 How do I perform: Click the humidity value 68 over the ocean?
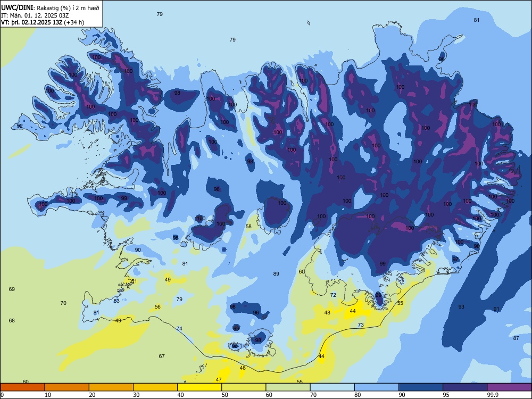[x=12, y=320]
